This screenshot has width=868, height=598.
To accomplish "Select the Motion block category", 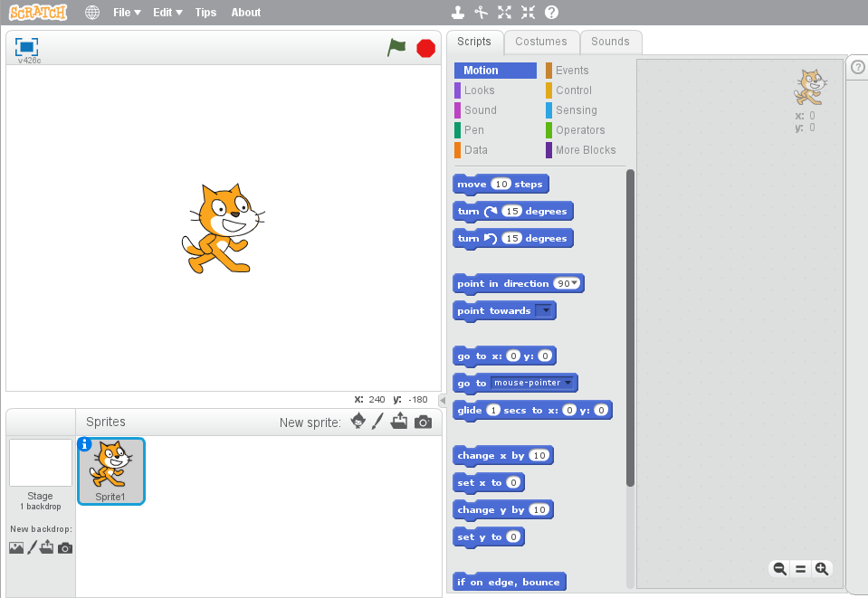I will coord(495,71).
